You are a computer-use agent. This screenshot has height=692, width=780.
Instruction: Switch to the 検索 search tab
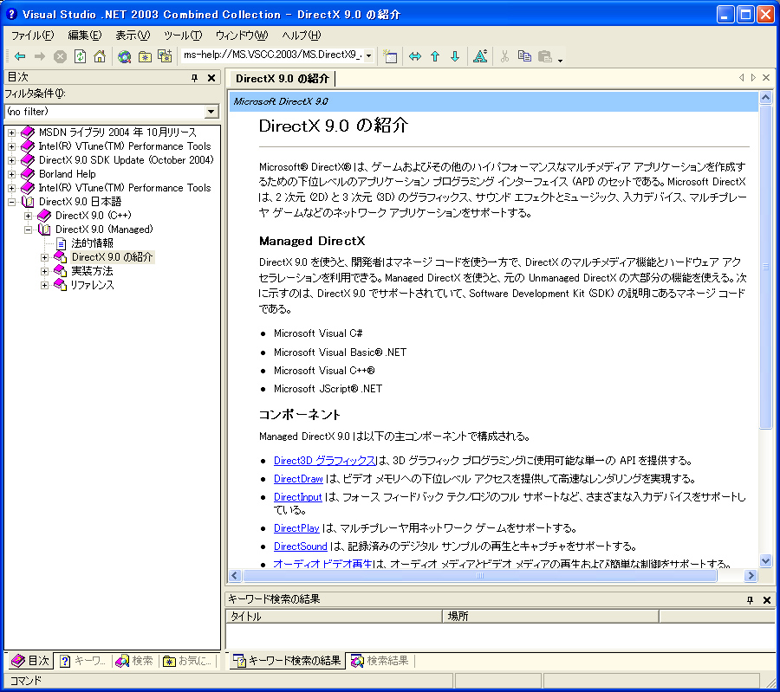[x=134, y=661]
